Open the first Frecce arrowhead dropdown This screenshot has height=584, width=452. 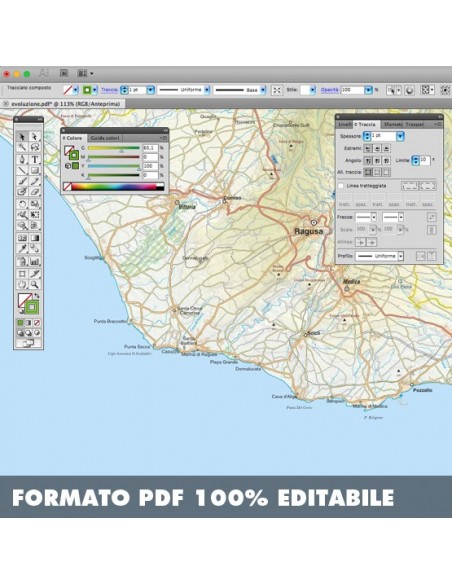[x=373, y=217]
